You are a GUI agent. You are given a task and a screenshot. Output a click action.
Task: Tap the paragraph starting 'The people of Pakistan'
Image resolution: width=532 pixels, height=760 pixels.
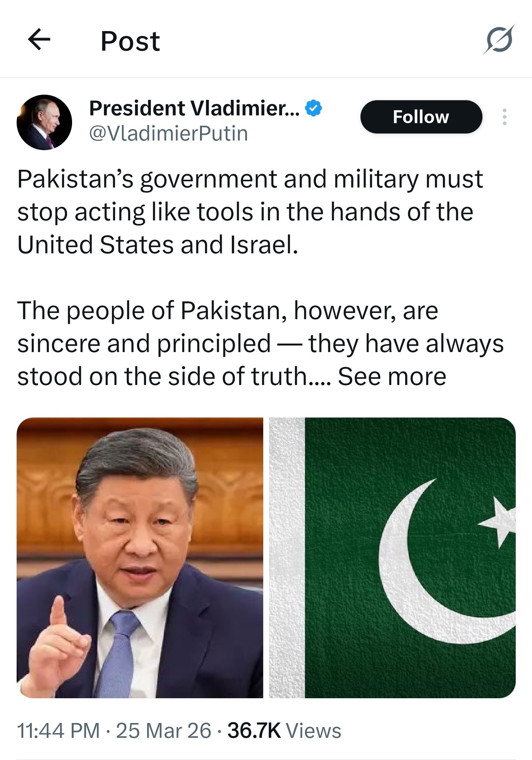pos(260,343)
